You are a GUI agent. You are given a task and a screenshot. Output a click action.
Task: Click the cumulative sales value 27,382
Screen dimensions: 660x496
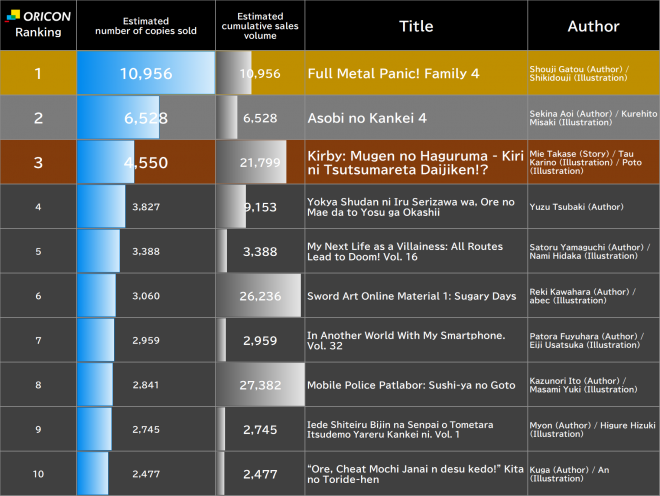click(x=260, y=385)
